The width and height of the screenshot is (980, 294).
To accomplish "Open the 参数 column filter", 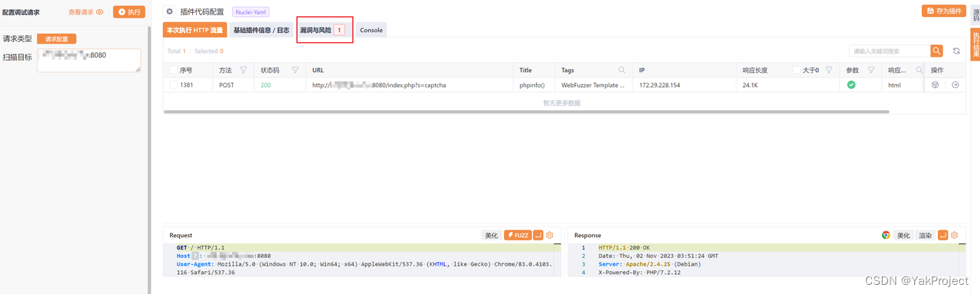I will (871, 70).
